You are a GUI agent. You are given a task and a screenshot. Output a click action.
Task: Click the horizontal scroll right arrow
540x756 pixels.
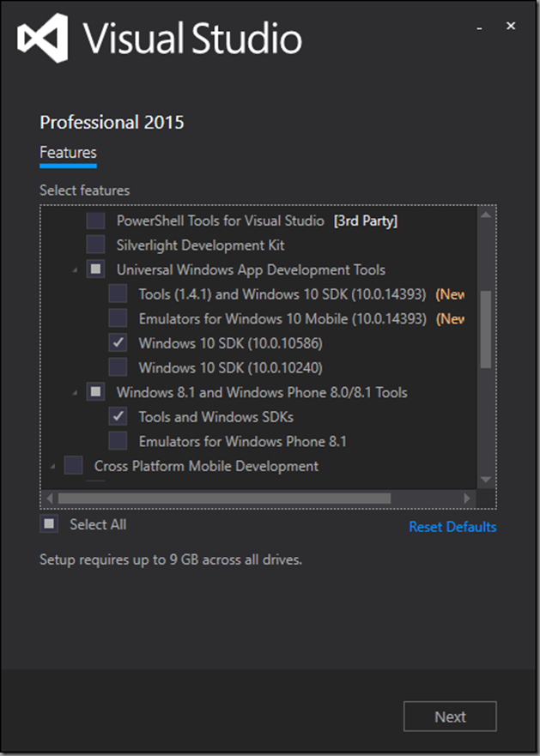[x=467, y=498]
